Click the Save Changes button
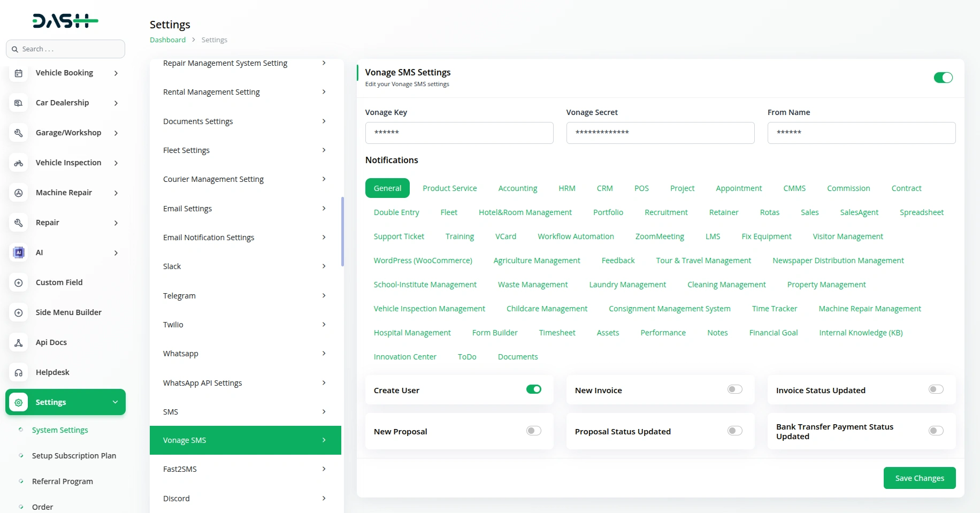Viewport: 980px width, 513px height. coord(919,478)
